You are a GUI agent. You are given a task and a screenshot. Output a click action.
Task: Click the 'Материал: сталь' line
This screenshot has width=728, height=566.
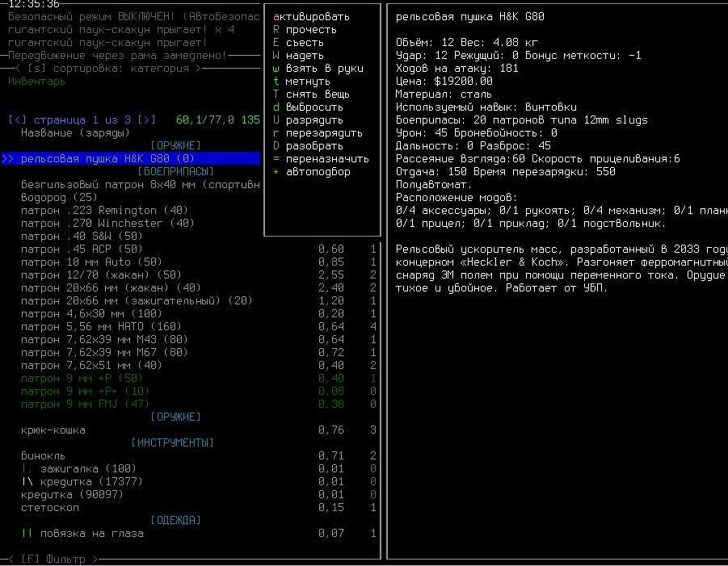tap(444, 94)
